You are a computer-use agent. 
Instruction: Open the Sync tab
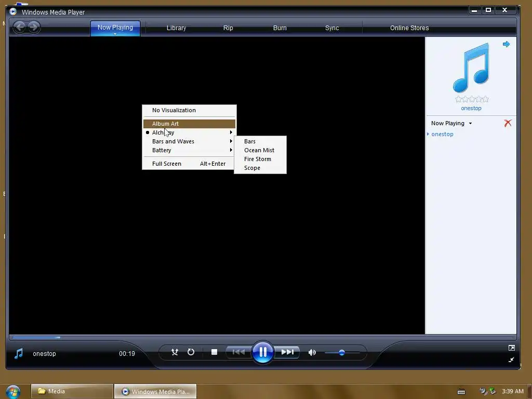(332, 28)
